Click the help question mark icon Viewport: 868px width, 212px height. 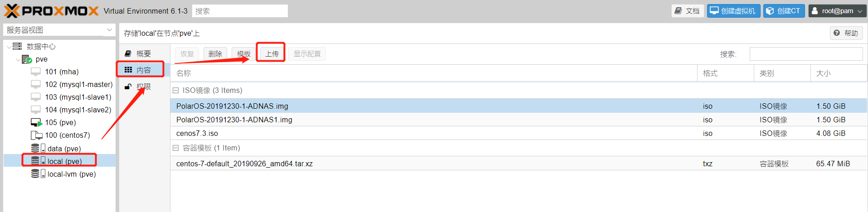[837, 33]
